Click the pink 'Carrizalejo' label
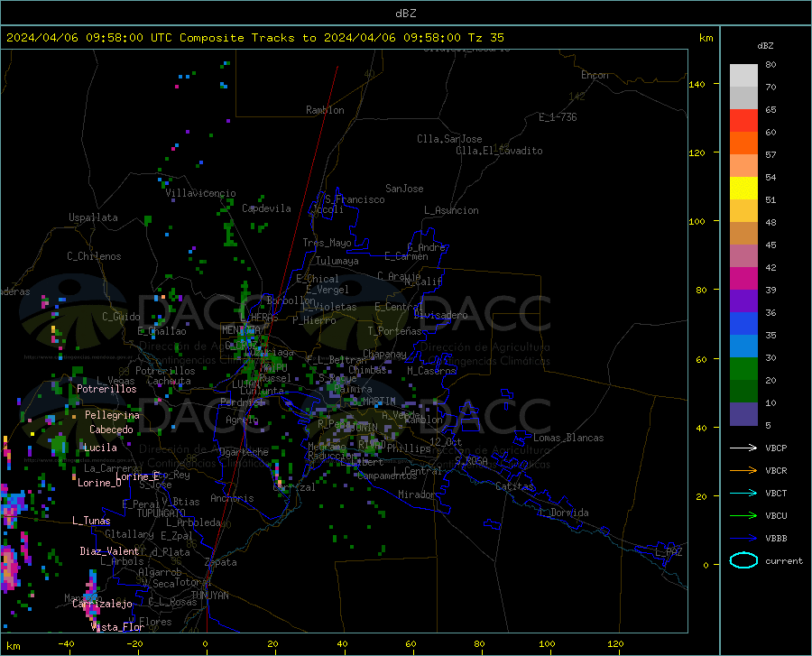812x656 pixels. [102, 604]
